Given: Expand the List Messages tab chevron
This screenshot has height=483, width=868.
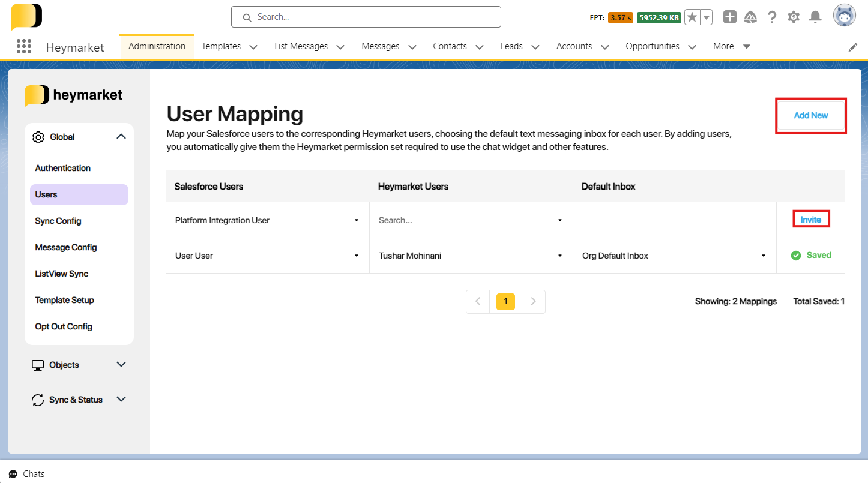Looking at the screenshot, I should click(x=340, y=47).
